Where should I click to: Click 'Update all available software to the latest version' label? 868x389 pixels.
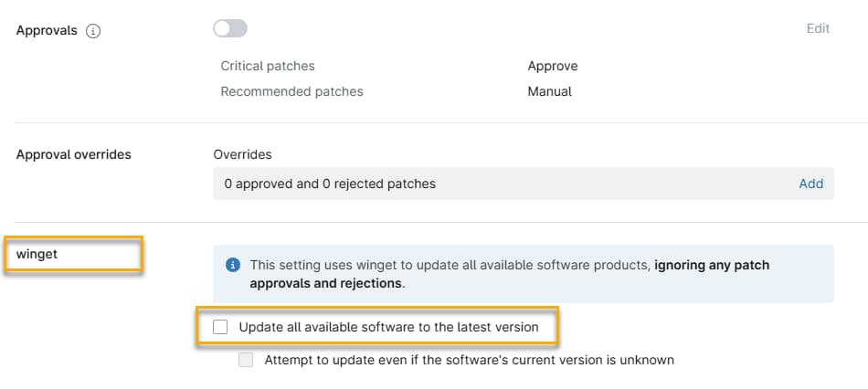point(388,327)
